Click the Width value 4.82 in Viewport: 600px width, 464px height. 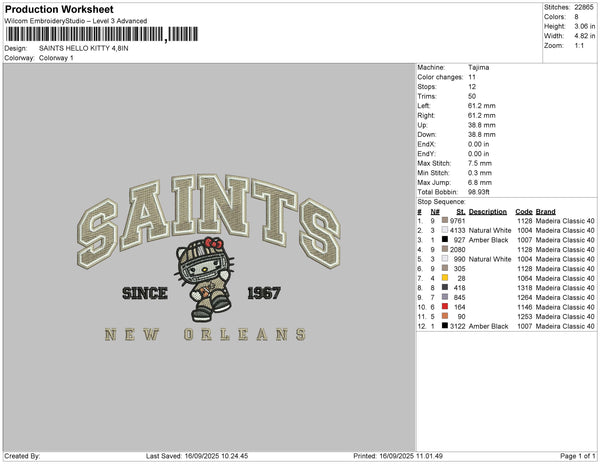click(x=585, y=36)
